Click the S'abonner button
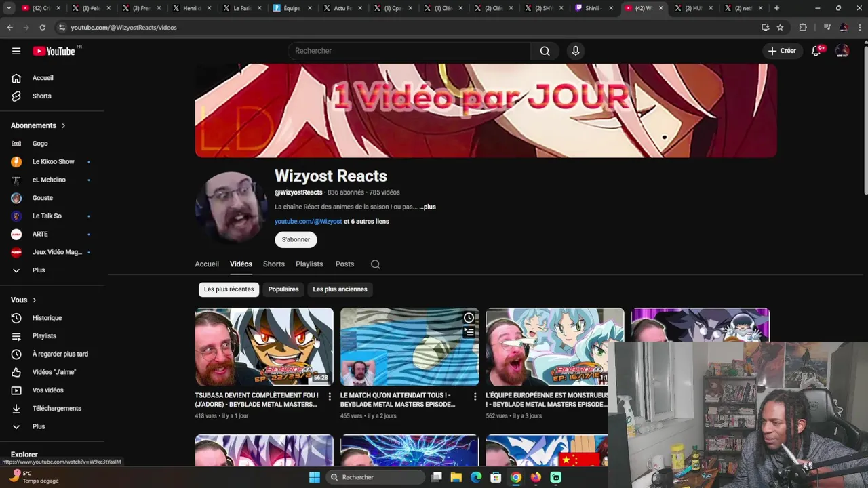Viewport: 868px width, 488px height. [x=296, y=239]
